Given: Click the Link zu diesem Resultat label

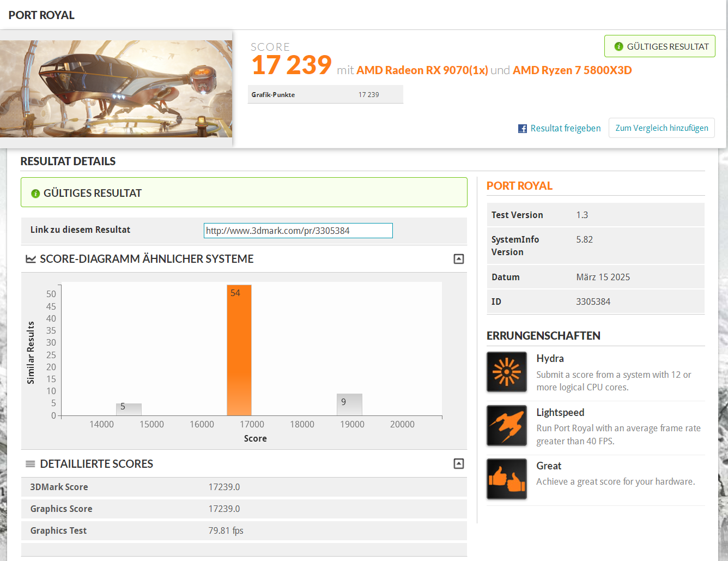Looking at the screenshot, I should [80, 230].
